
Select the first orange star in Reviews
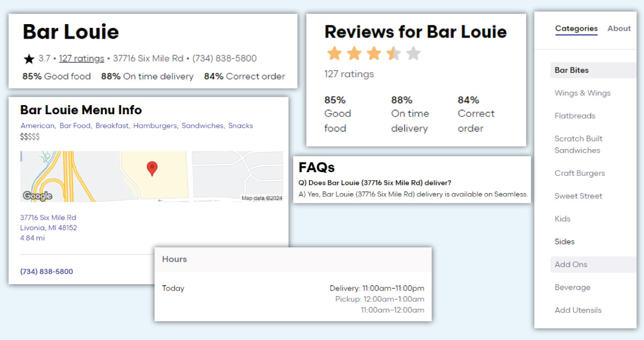click(x=334, y=53)
